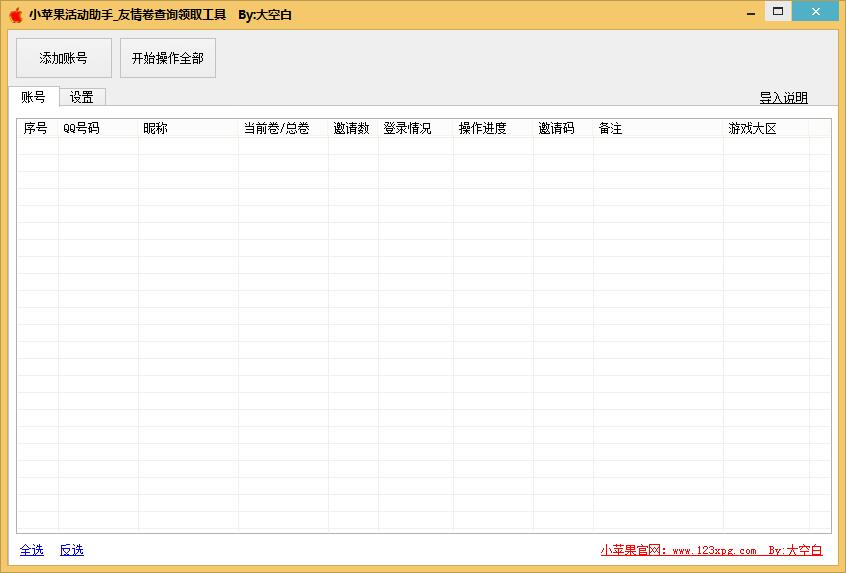Open the 导入说明 link
The image size is (846, 573).
pos(783,98)
